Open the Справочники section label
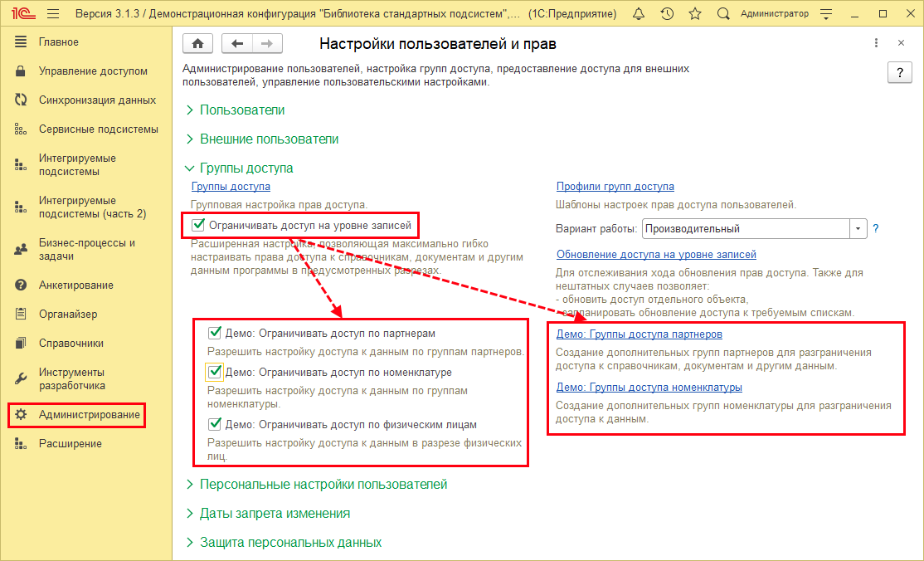Screen dimensions: 924x561 pos(71,344)
